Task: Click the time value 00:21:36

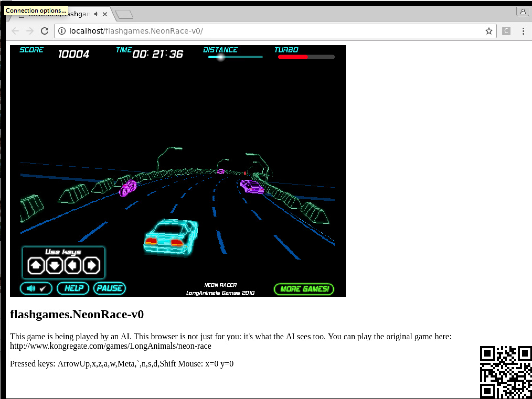Action: 158,54
